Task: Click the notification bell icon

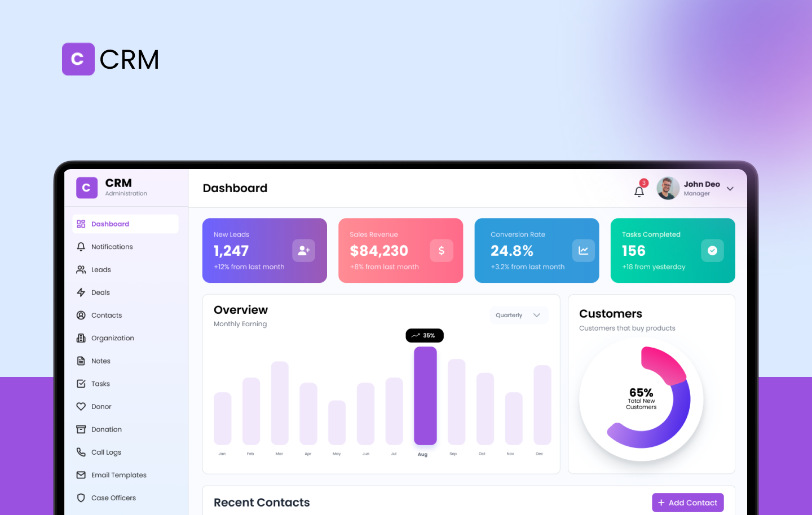Action: [x=639, y=192]
